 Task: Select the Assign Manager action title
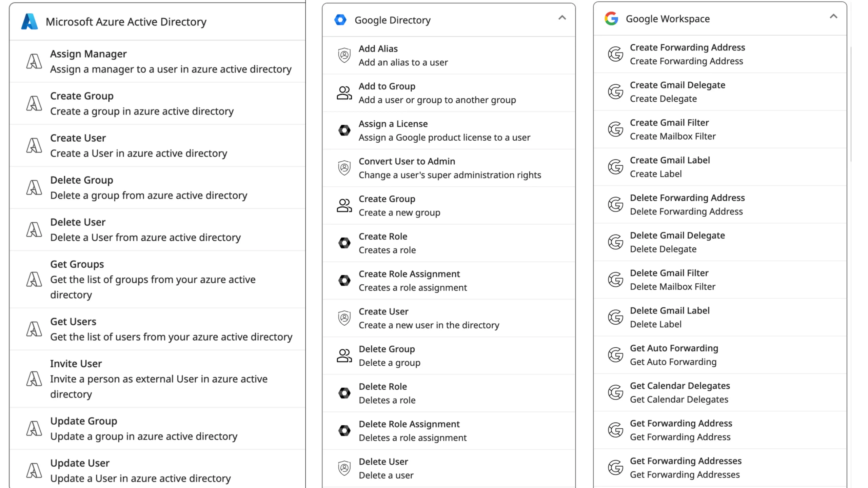tap(88, 54)
